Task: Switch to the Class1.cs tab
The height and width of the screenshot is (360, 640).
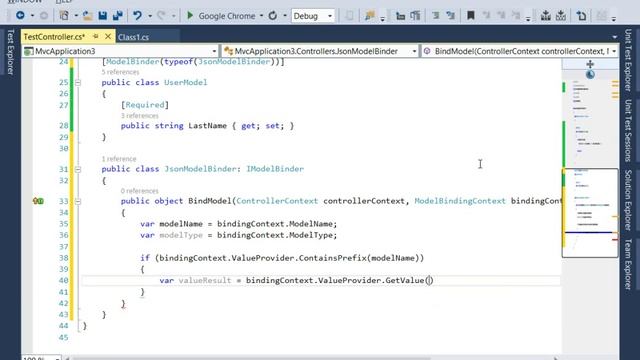Action: point(133,37)
